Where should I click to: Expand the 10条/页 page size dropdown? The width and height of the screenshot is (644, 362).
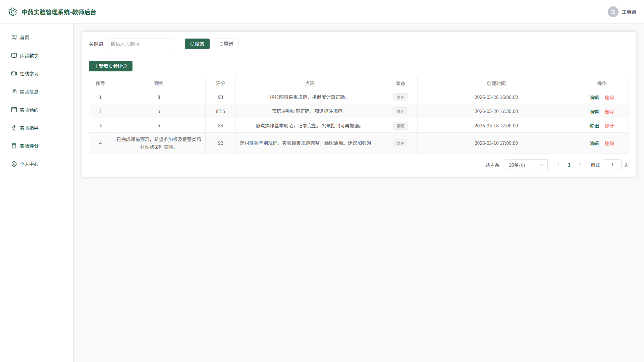pyautogui.click(x=526, y=165)
